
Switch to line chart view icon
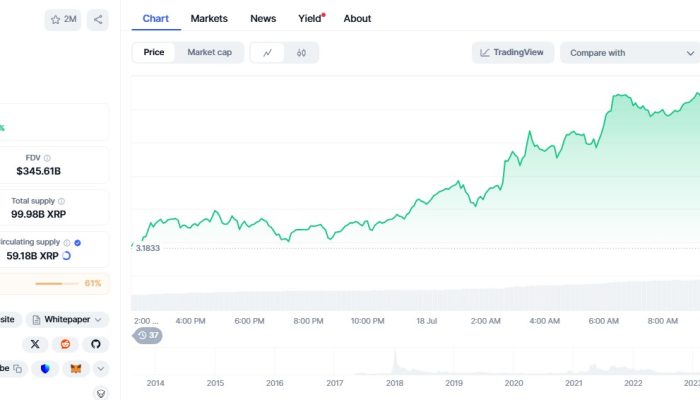(267, 53)
